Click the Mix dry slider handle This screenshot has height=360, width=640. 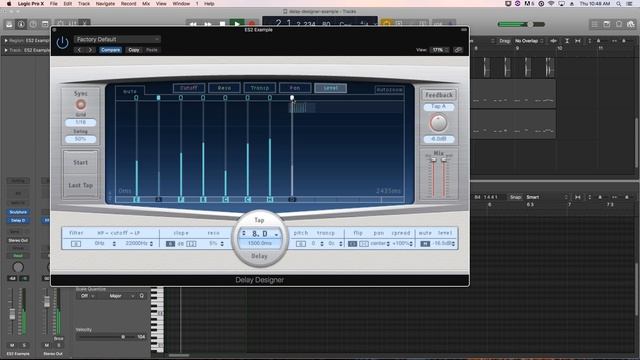433,160
